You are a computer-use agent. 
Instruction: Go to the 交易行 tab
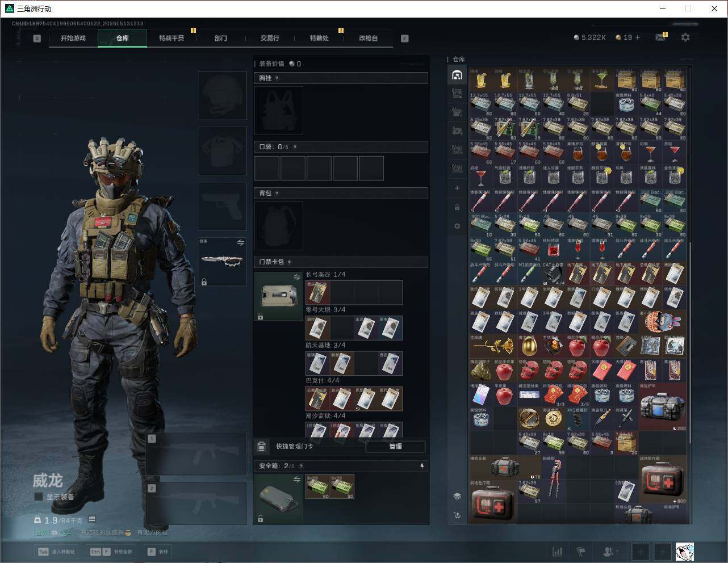pos(270,38)
